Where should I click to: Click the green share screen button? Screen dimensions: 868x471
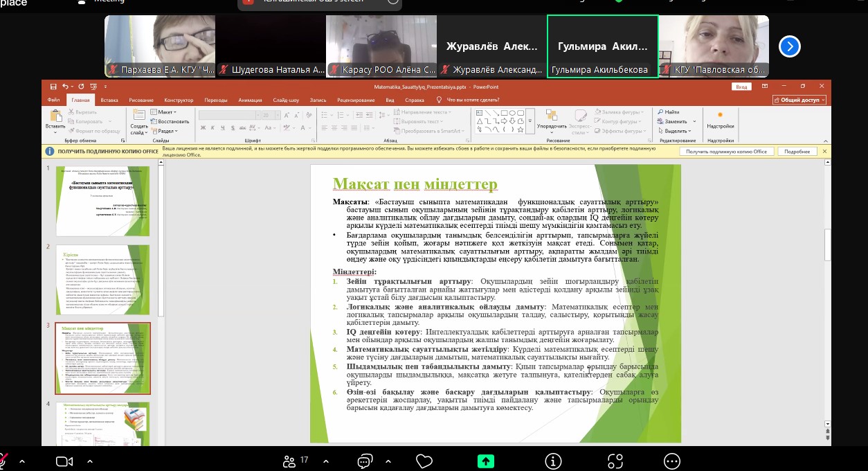(x=486, y=461)
